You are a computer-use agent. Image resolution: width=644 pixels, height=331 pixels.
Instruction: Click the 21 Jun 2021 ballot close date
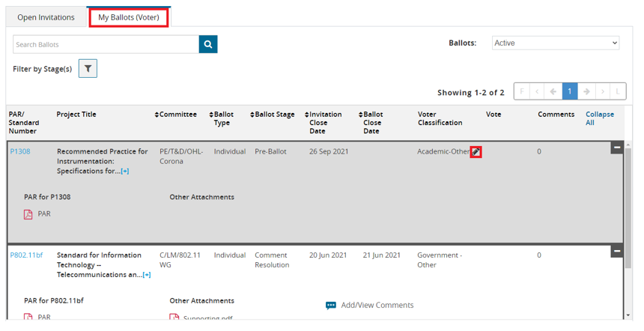tap(382, 255)
